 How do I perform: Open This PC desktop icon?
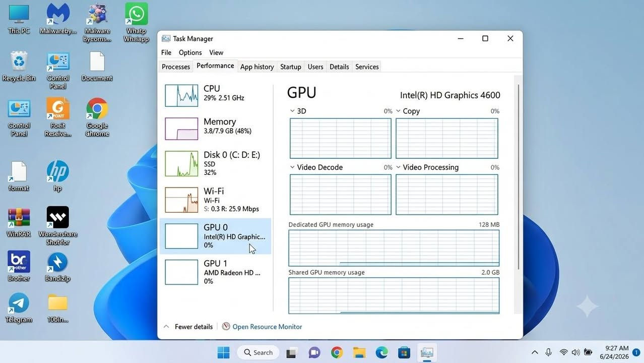(x=19, y=18)
